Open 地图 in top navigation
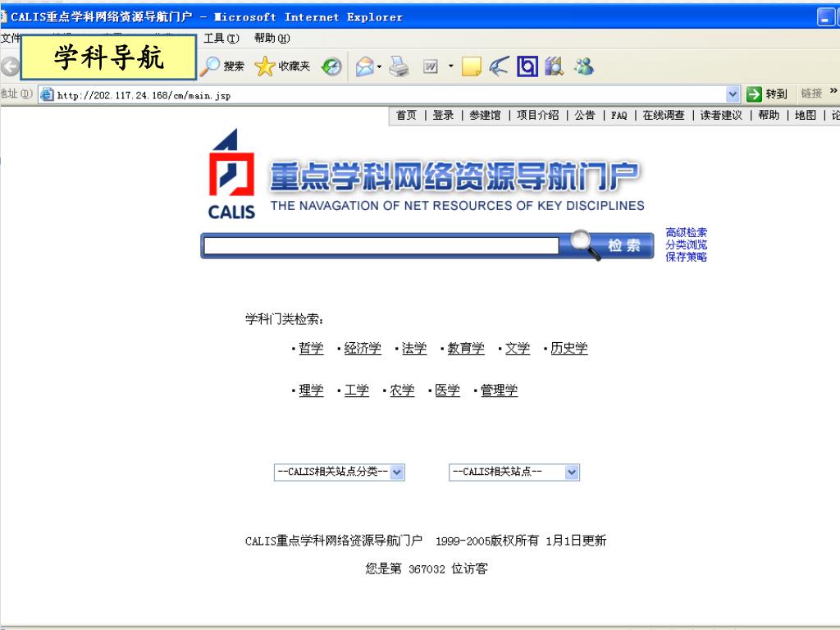 point(806,115)
